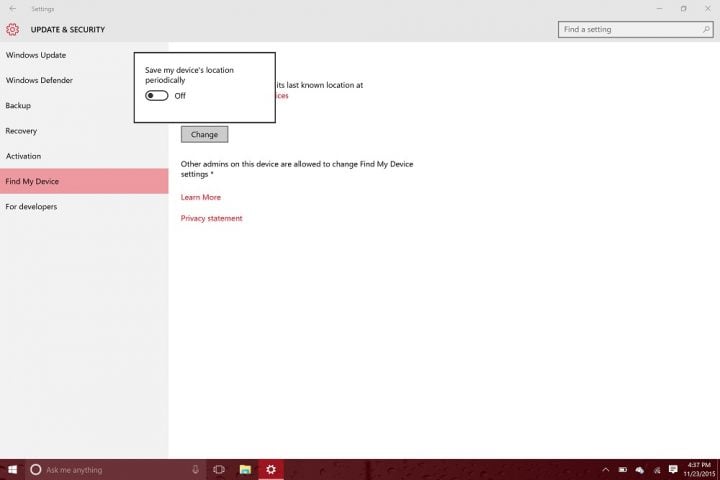The width and height of the screenshot is (720, 480).
Task: Open the Windows Start menu
Action: (12, 469)
